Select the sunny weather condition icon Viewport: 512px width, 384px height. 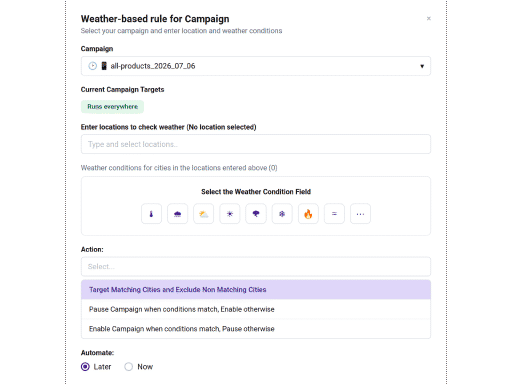coord(230,214)
